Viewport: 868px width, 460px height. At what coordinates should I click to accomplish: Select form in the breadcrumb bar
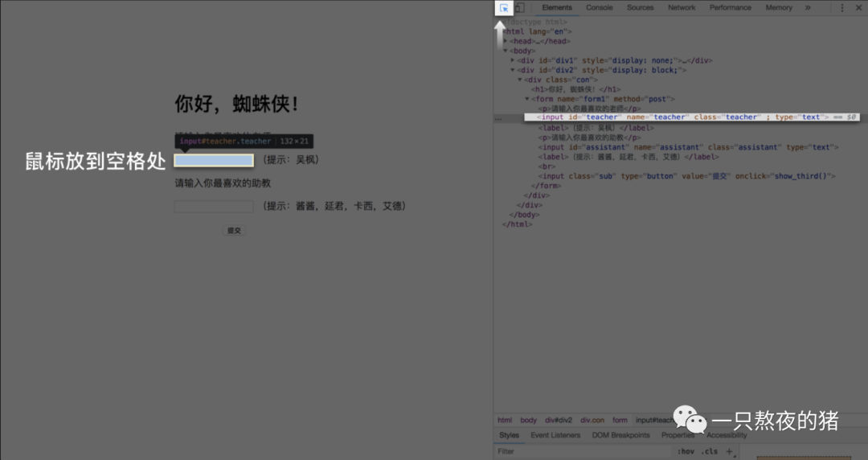click(620, 420)
